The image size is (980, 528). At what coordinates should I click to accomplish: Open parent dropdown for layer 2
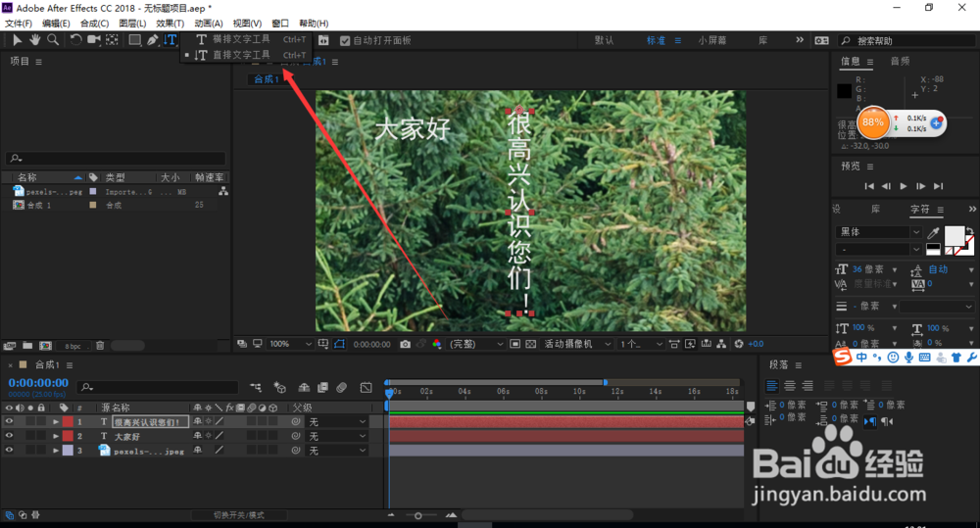coord(337,436)
